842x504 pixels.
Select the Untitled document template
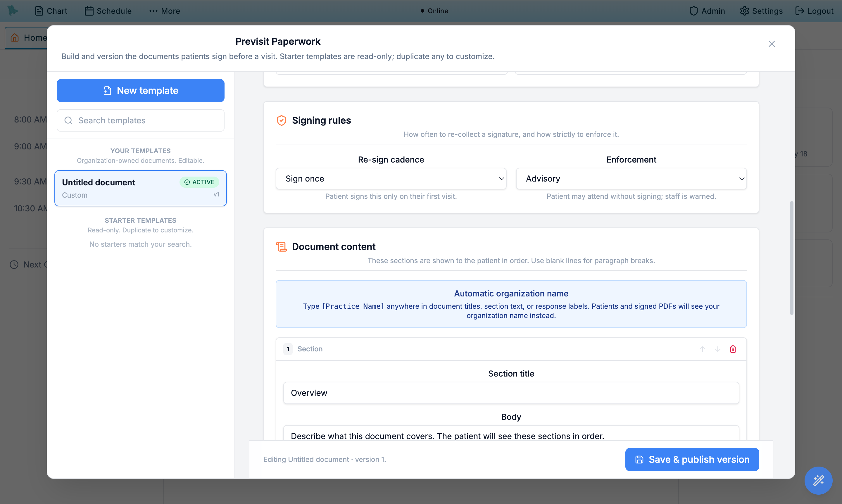click(141, 189)
